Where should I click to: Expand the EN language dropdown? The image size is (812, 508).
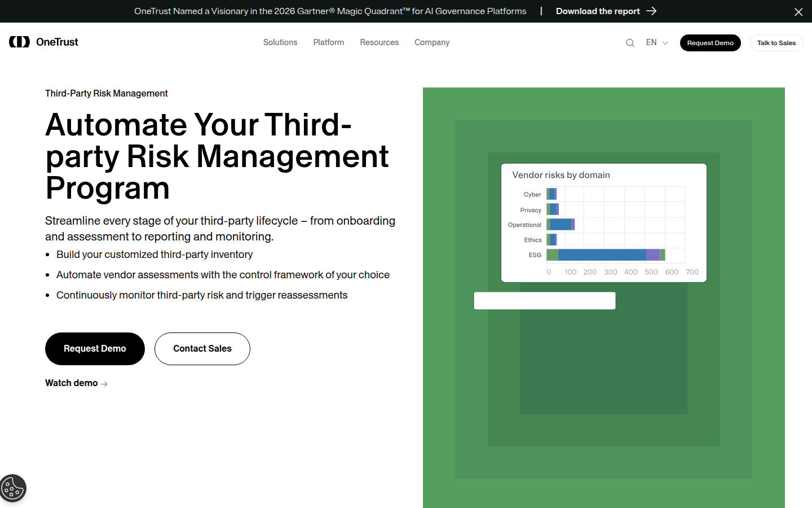point(657,42)
